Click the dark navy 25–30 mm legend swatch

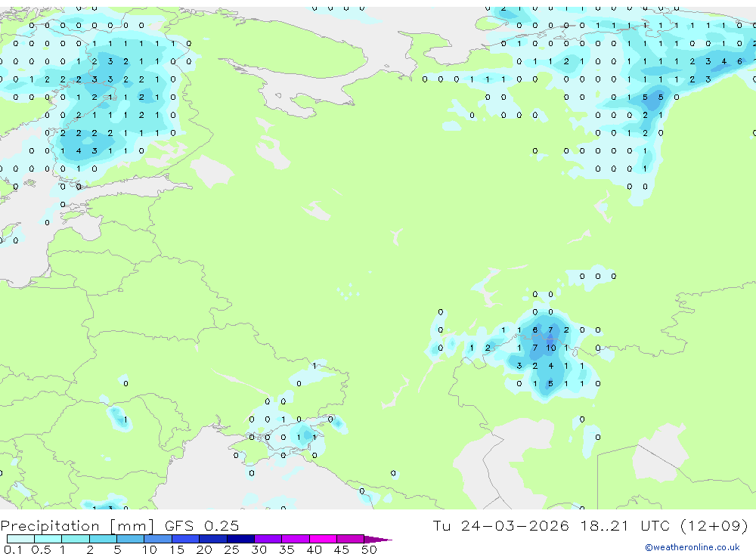pos(240,539)
